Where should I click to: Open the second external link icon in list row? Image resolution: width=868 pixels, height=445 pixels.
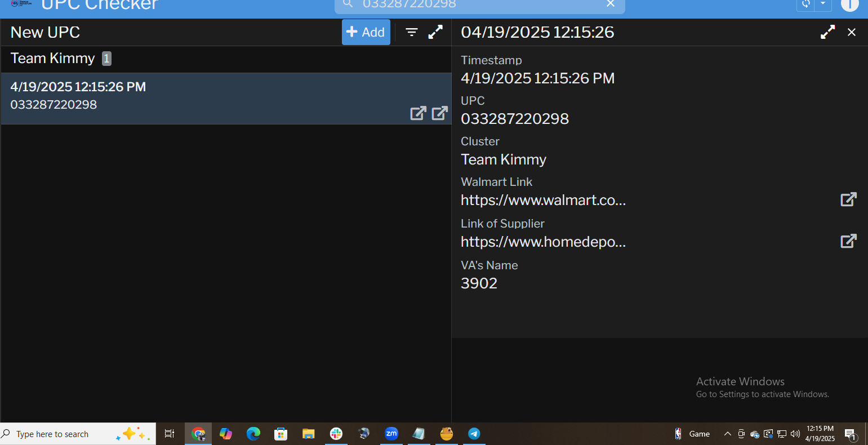[x=439, y=113]
